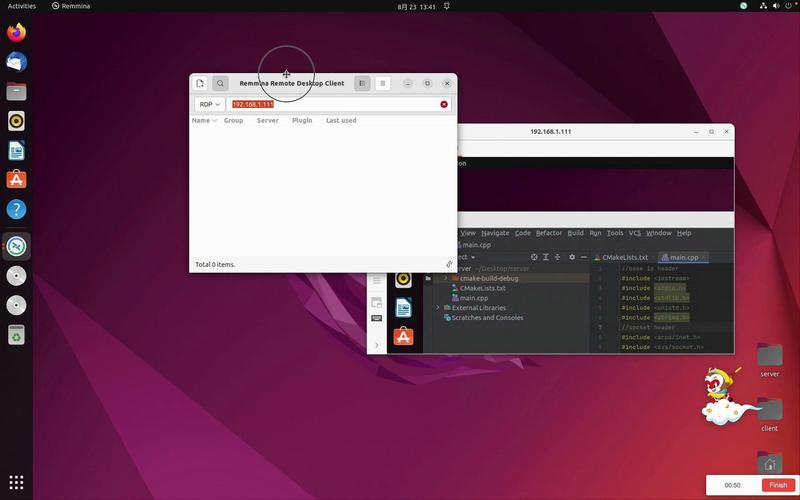Open the Remmina hamburger menu
This screenshot has height=500, width=800.
click(x=382, y=84)
